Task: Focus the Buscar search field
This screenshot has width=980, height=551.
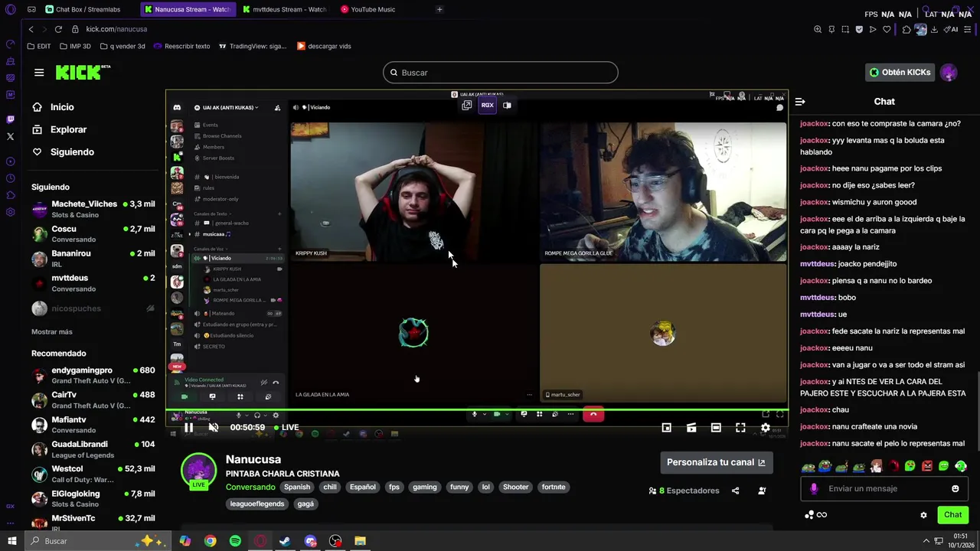Action: coord(501,73)
